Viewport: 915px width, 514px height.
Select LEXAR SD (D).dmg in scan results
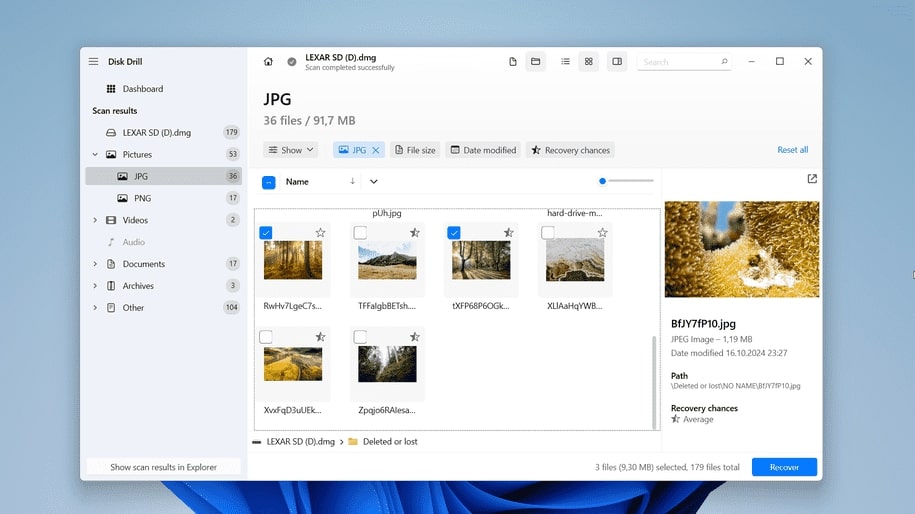click(163, 132)
